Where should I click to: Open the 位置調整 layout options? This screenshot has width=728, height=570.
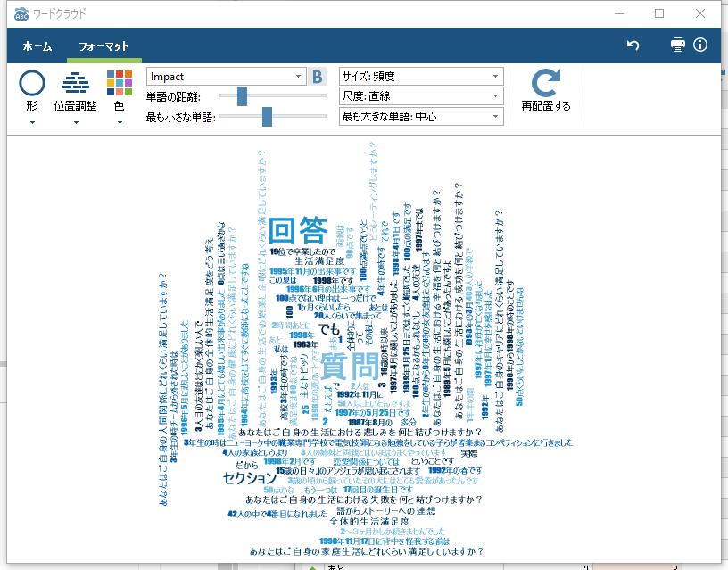76,93
